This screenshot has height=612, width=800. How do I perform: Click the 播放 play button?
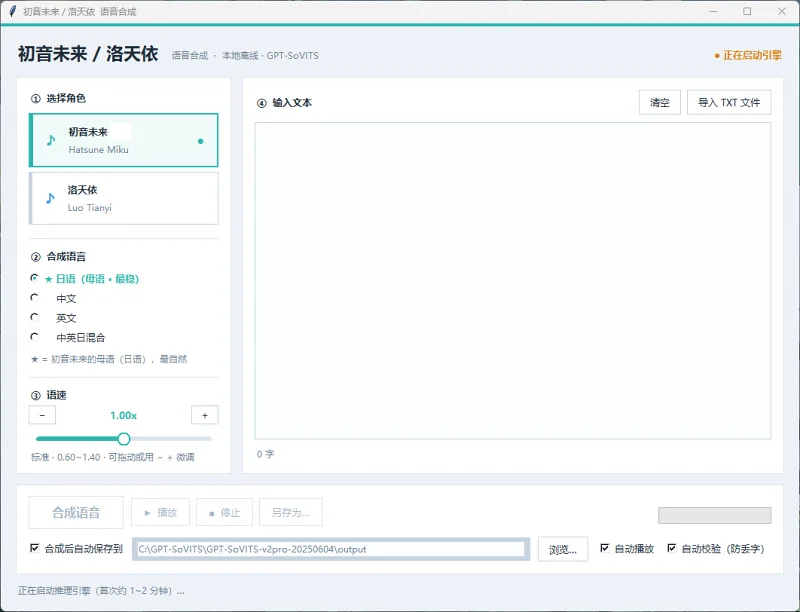160,513
